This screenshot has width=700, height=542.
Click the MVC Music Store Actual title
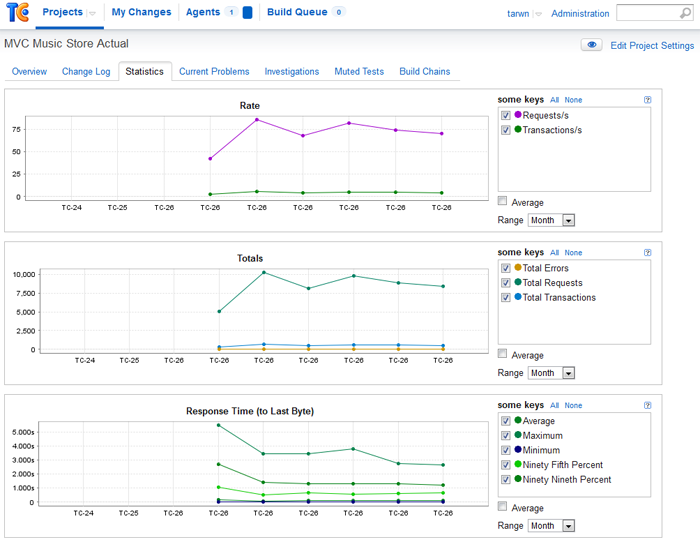pos(67,44)
